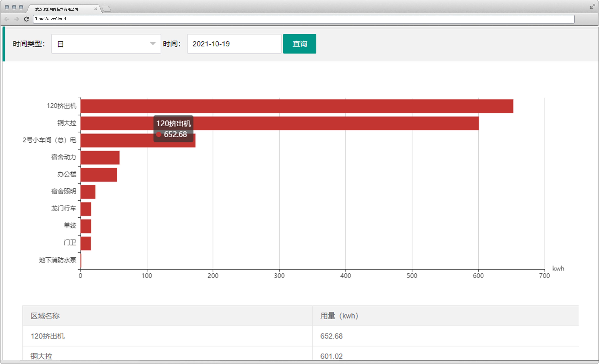Click the 铜大拉 axis label
This screenshot has height=364, width=599.
(x=67, y=123)
